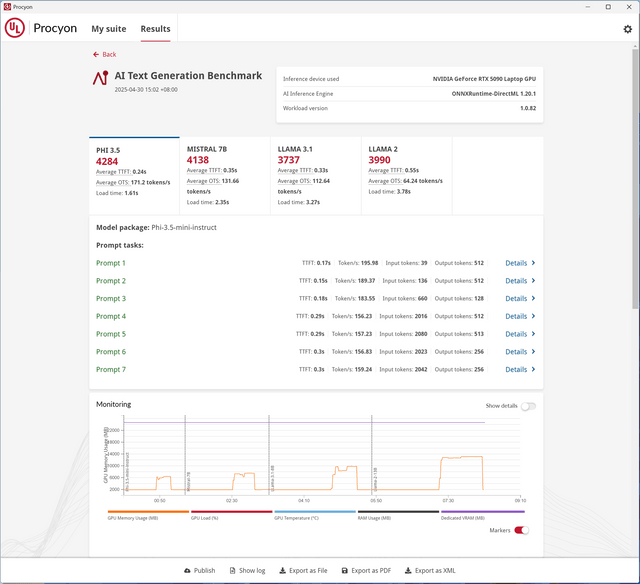The width and height of the screenshot is (640, 584).
Task: Expand Prompt 7 details chevron
Action: pos(533,369)
